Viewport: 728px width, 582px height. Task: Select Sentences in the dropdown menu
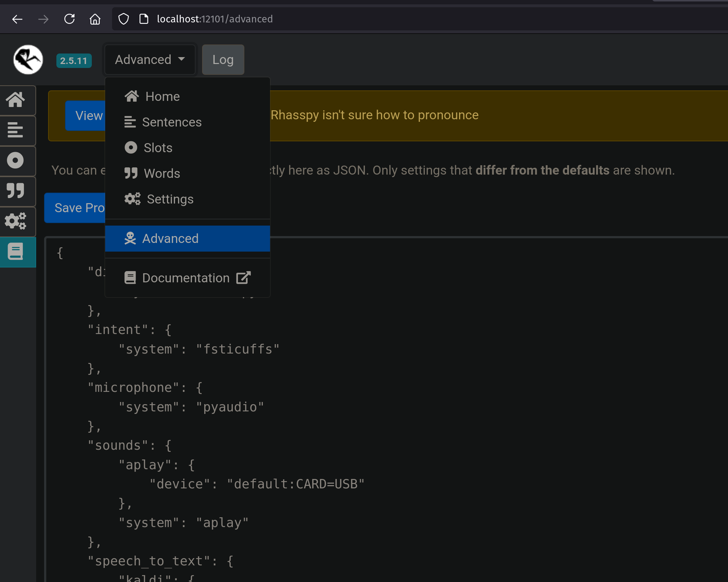[x=171, y=122]
